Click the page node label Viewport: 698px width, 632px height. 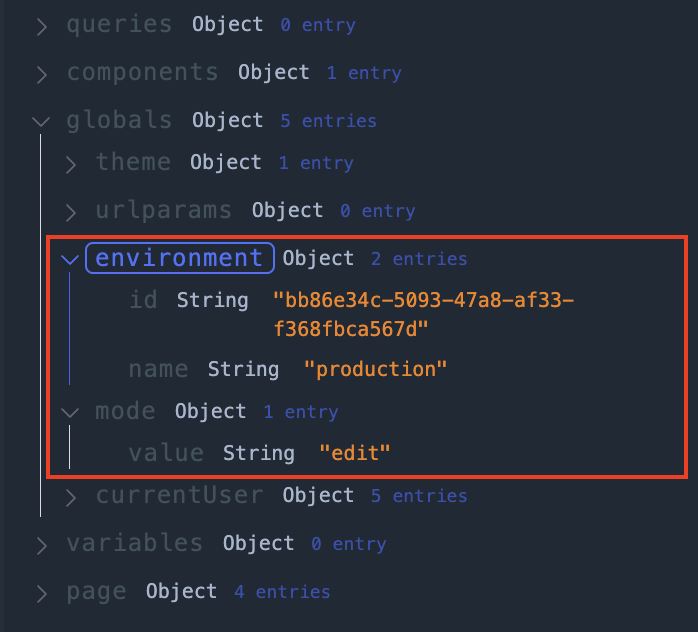tap(96, 591)
